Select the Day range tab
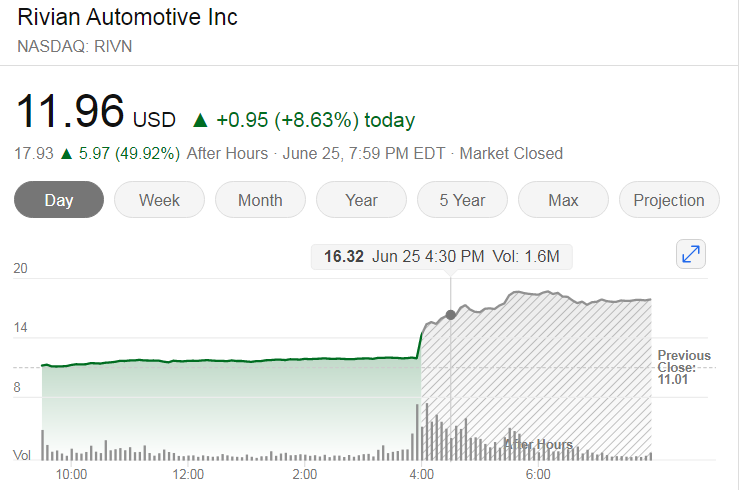The image size is (743, 490). 59,200
